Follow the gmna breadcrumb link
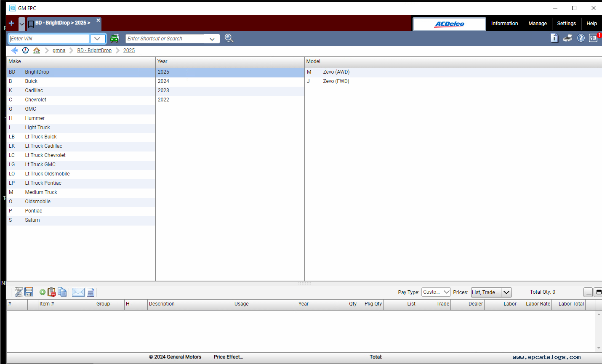 [x=59, y=50]
